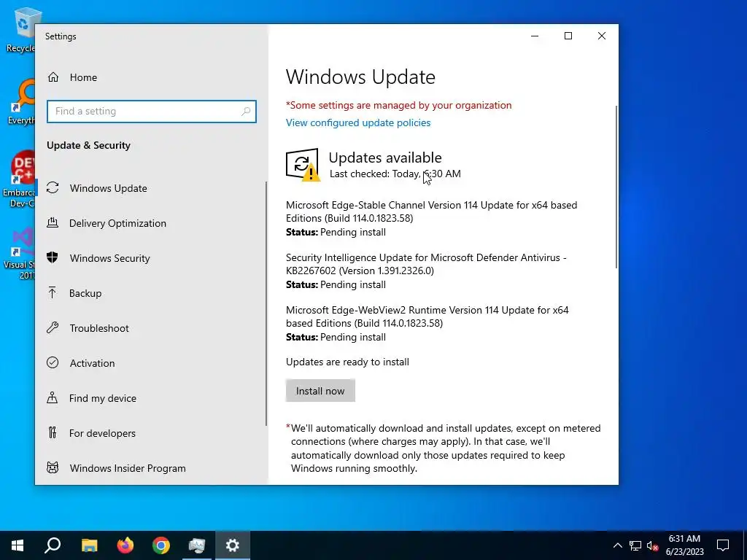This screenshot has width=747, height=560.
Task: Click the Windows Update content scrollbar
Action: [616, 187]
